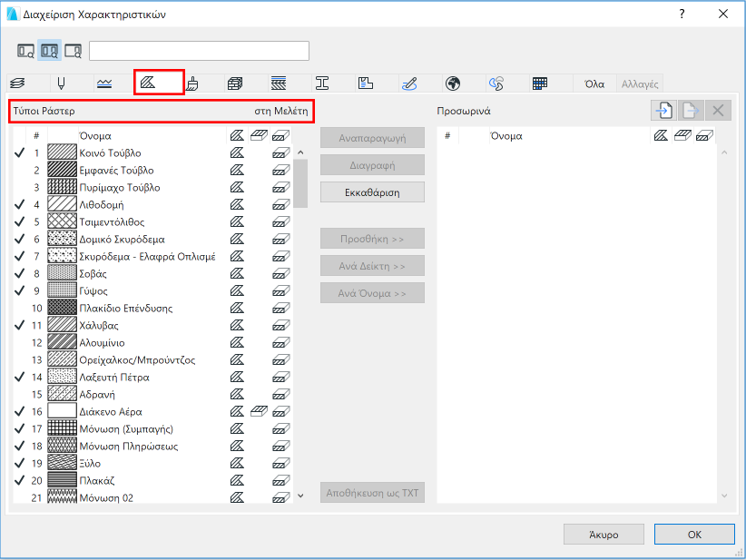746x560 pixels.
Task: Click the fill list scroll-down arrow
Action: point(300,496)
